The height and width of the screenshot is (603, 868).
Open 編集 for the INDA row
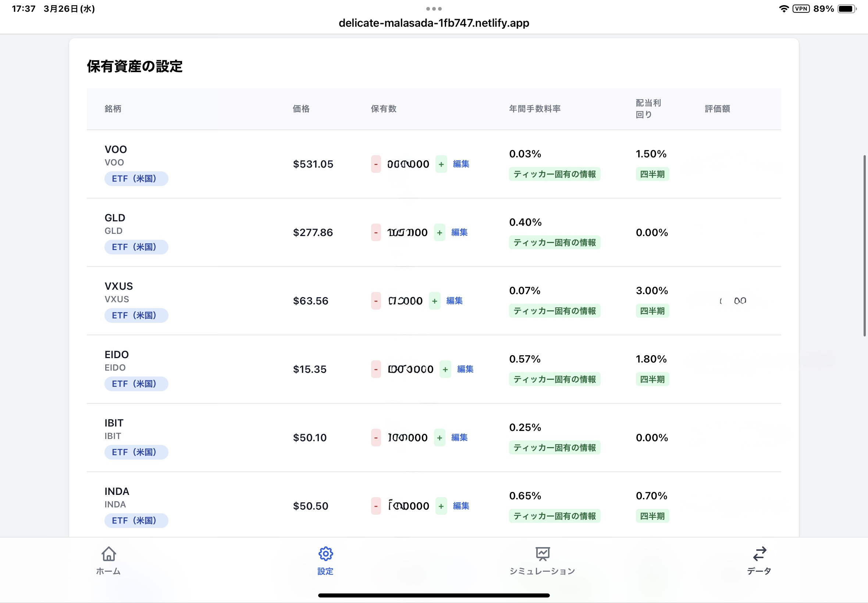tap(461, 506)
